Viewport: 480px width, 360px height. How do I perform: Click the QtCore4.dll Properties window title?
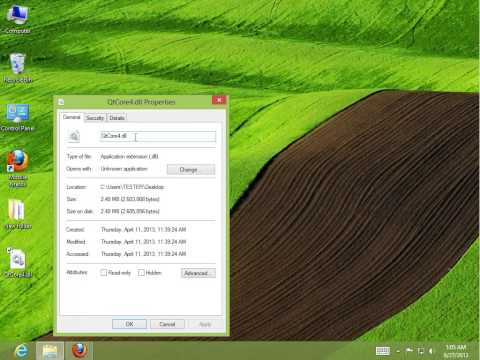pos(141,102)
